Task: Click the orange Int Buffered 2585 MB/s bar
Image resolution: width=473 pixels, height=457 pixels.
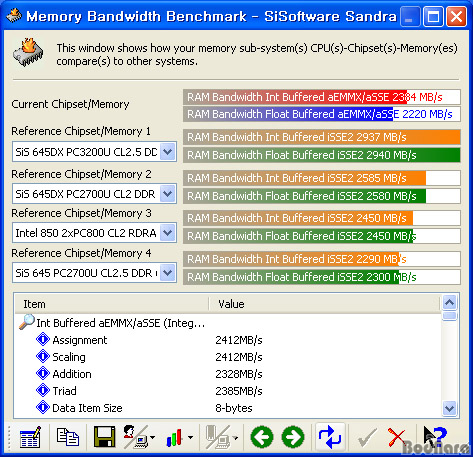Action: coord(322,178)
